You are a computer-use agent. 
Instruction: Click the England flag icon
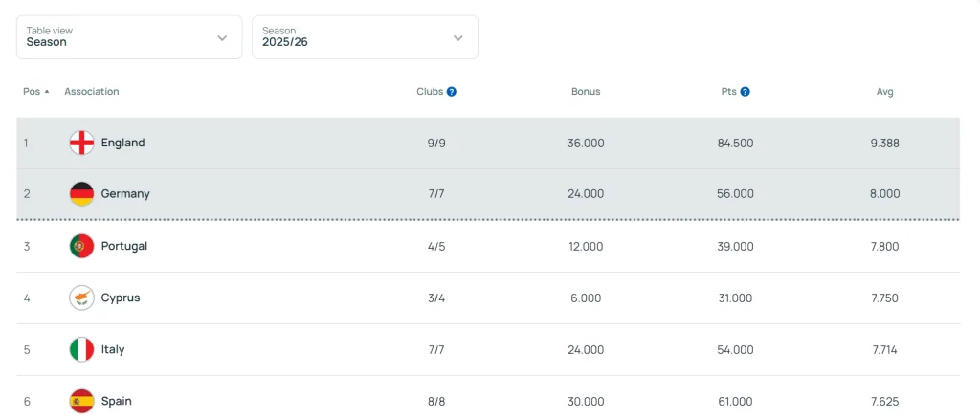(81, 144)
